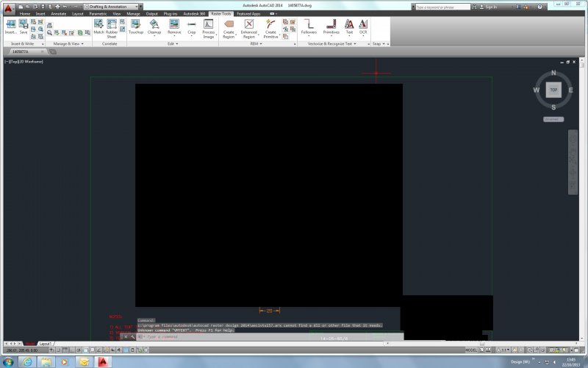Image resolution: width=588 pixels, height=368 pixels.
Task: Open the Home ribbon tab
Action: (x=25, y=14)
